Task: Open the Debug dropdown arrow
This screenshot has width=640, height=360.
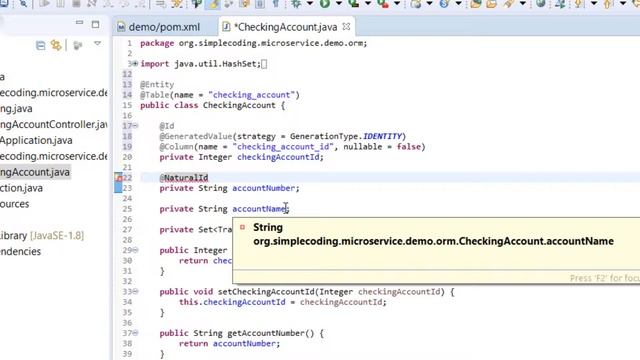Action: tap(310, 4)
